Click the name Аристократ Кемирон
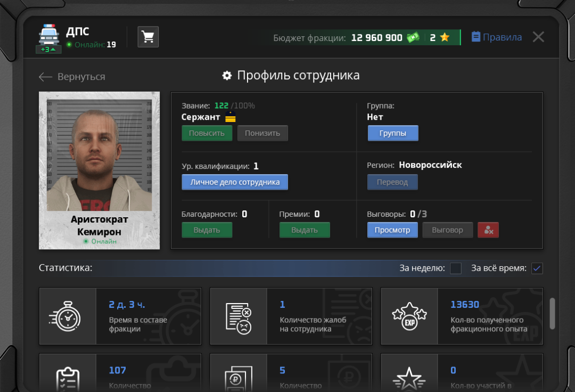This screenshot has height=392, width=575. point(100,225)
